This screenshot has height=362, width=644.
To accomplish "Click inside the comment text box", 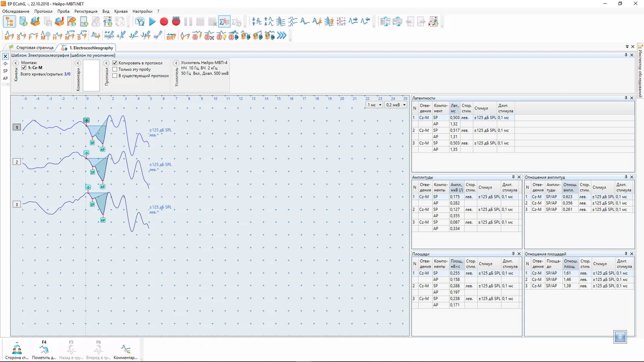I will tap(91, 76).
